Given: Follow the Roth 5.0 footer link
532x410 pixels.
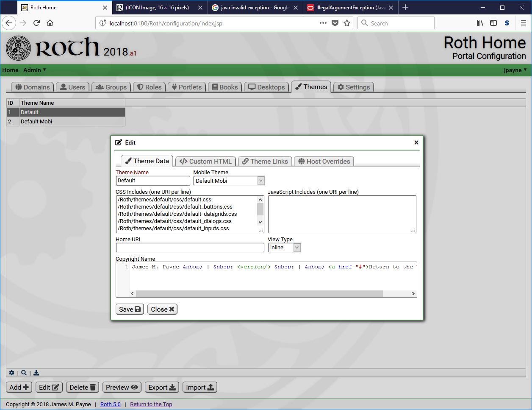Looking at the screenshot, I should coord(111,404).
